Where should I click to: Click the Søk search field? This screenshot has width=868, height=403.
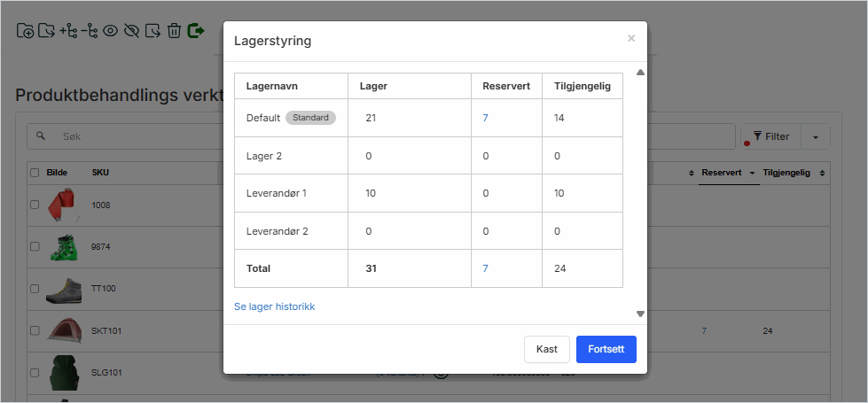(x=124, y=137)
